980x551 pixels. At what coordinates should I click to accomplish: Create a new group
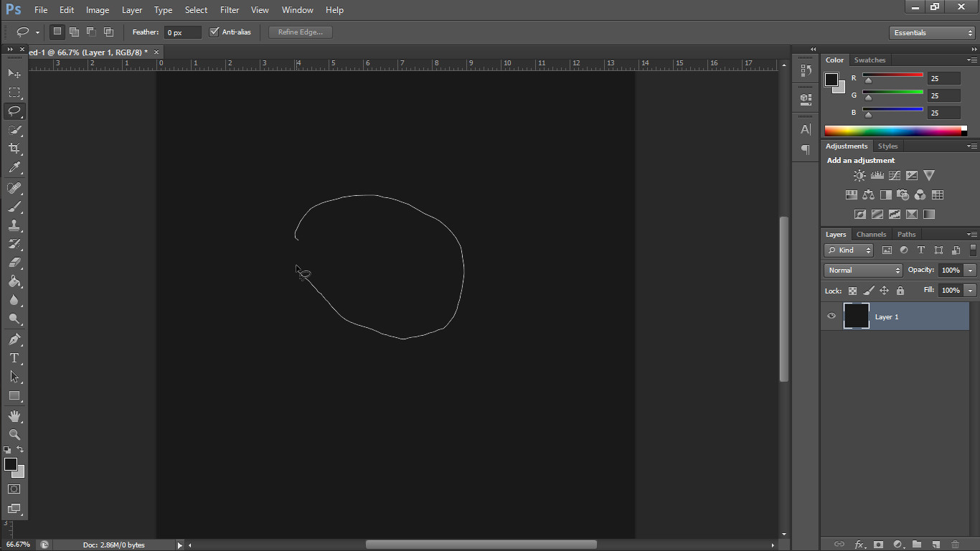(x=917, y=545)
